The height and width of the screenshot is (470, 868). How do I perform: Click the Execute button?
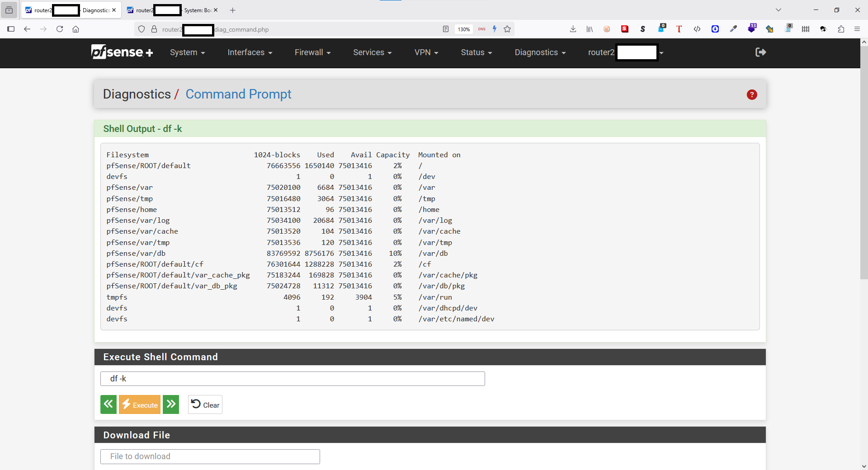coord(140,404)
